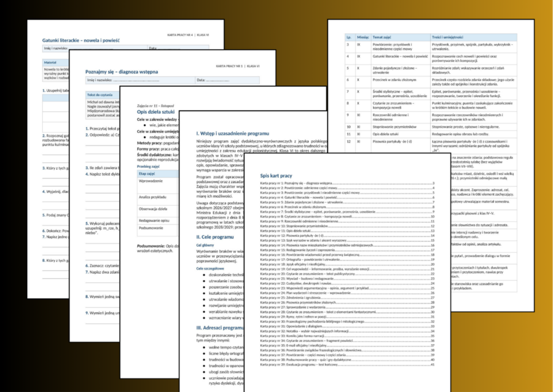
Task: Click 'Zajęcia nr 11 – listopad' caption
Action: coord(155,106)
